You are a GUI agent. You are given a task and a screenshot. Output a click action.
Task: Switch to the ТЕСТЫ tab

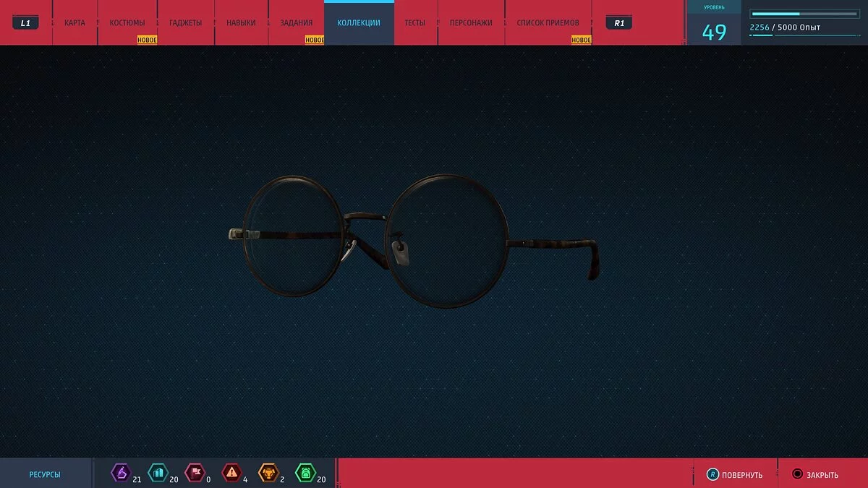(415, 23)
